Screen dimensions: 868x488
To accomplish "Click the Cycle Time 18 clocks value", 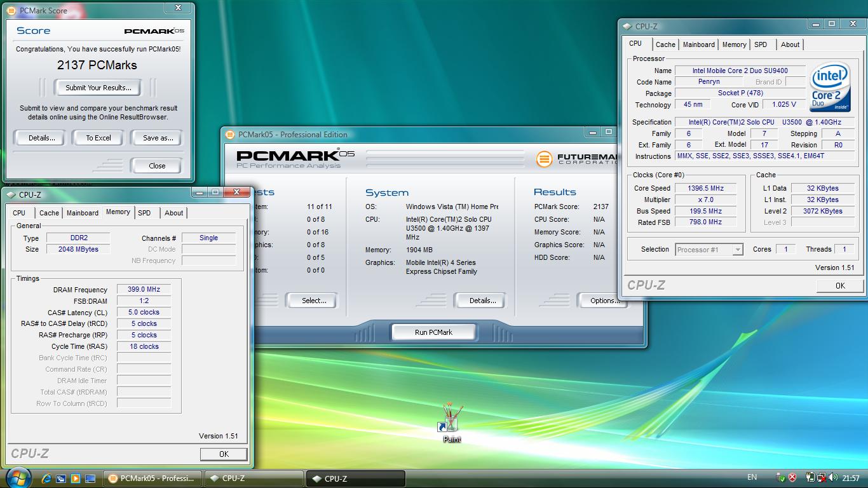I will (144, 346).
